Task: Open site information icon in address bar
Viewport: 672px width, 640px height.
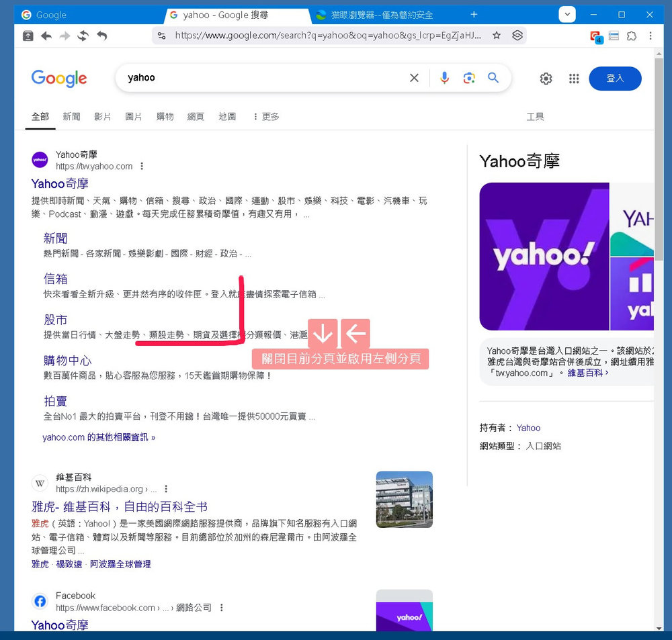Action: [x=161, y=36]
